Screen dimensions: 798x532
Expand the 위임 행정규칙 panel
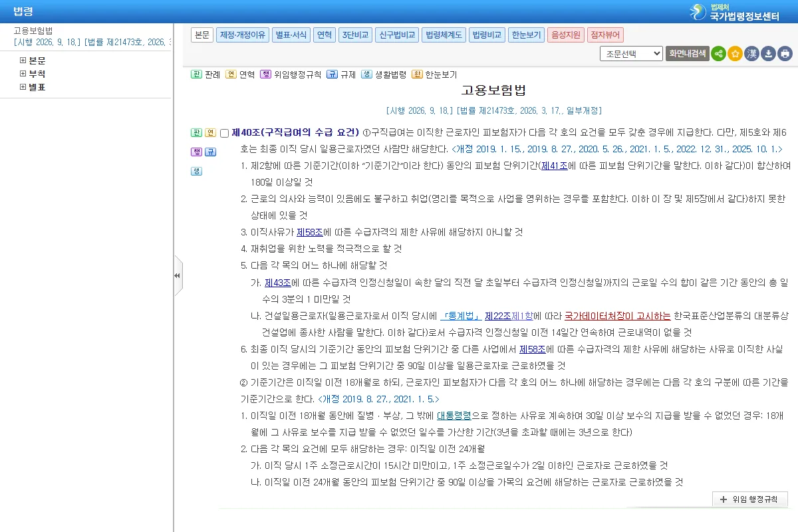[749, 499]
